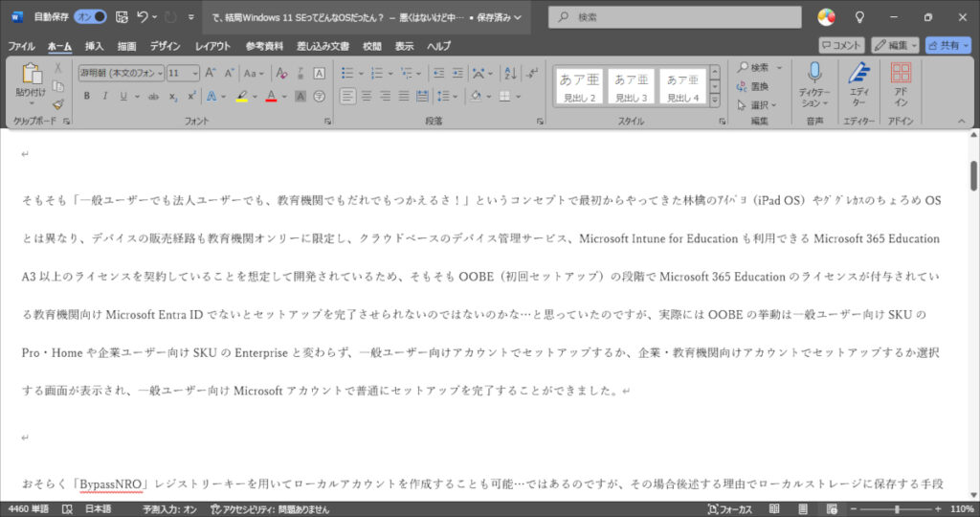
Task: Click the Replace (置換) icon
Action: (752, 86)
